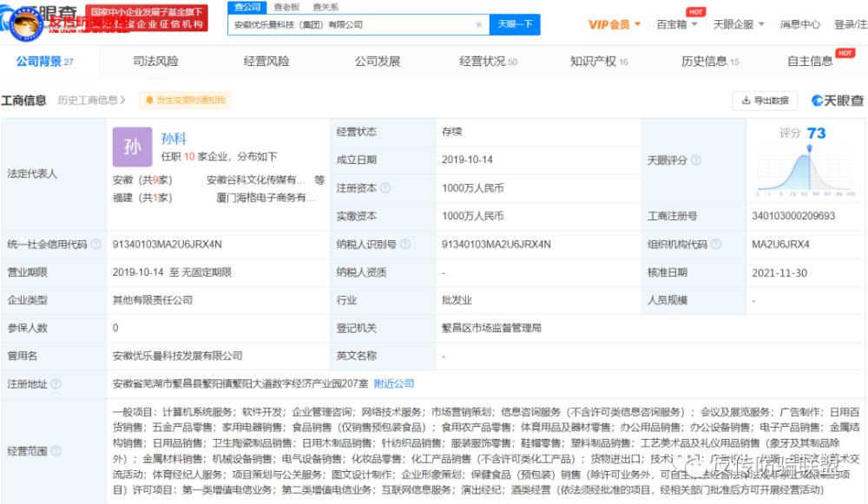Switch to the 查关系 search tab
The image size is (868, 504).
325,7
